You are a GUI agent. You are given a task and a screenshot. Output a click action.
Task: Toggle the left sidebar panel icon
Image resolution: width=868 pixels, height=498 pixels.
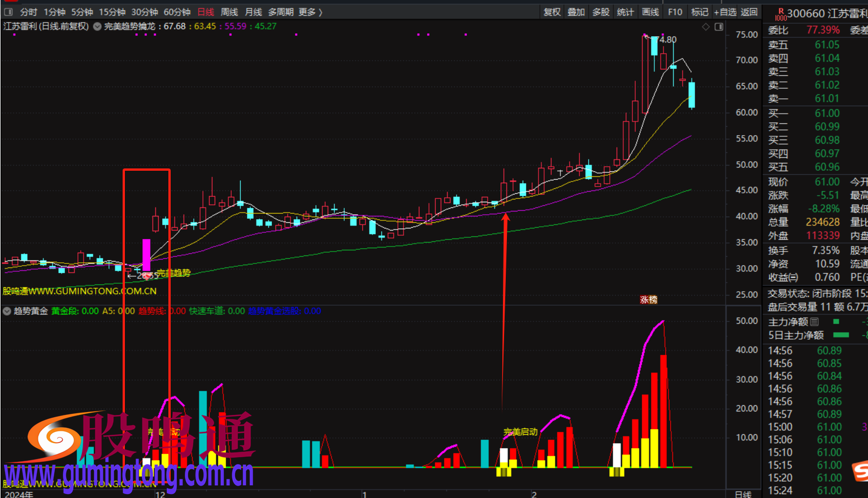tap(8, 12)
